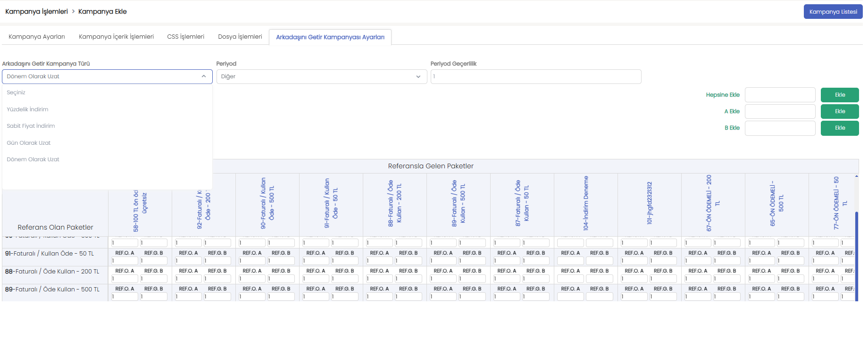Focus the Periyod Geçerlilik input field
Screen dimensions: 868x364
pos(535,77)
